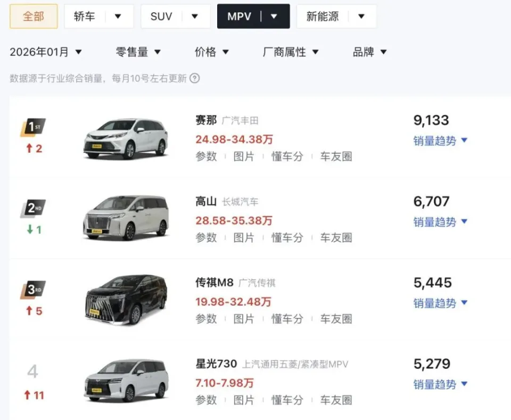The image size is (511, 420).
Task: Expand the 零售量 sorting dropdown
Action: coord(139,51)
